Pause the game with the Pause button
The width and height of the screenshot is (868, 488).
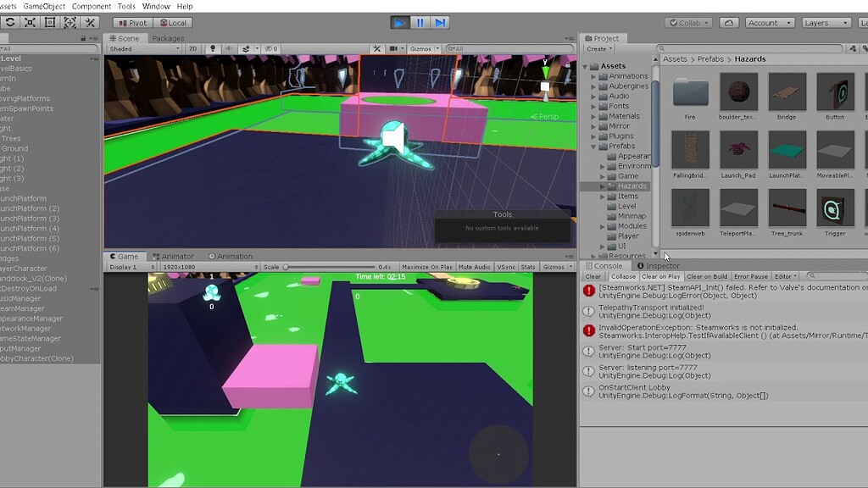click(420, 23)
